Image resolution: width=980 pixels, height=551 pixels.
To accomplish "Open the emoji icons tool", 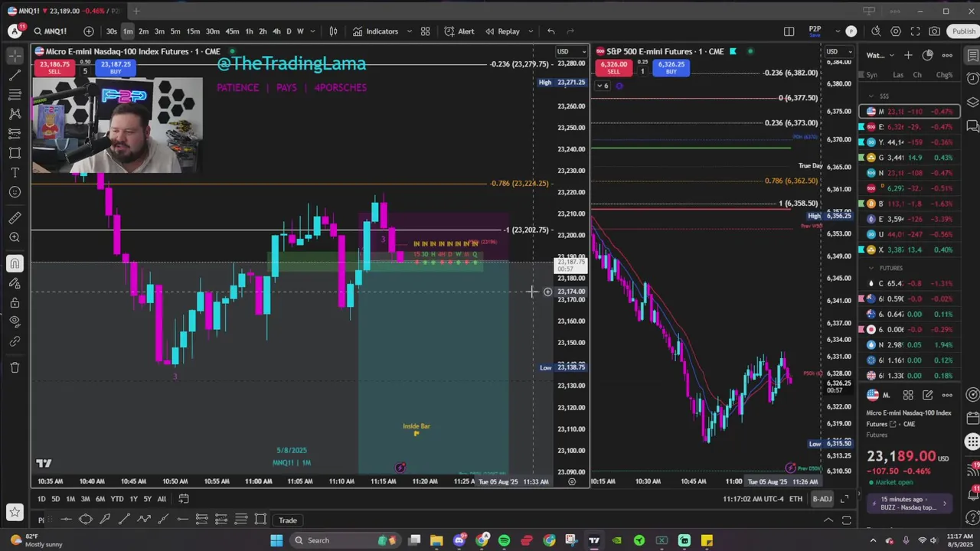I will 15,191.
